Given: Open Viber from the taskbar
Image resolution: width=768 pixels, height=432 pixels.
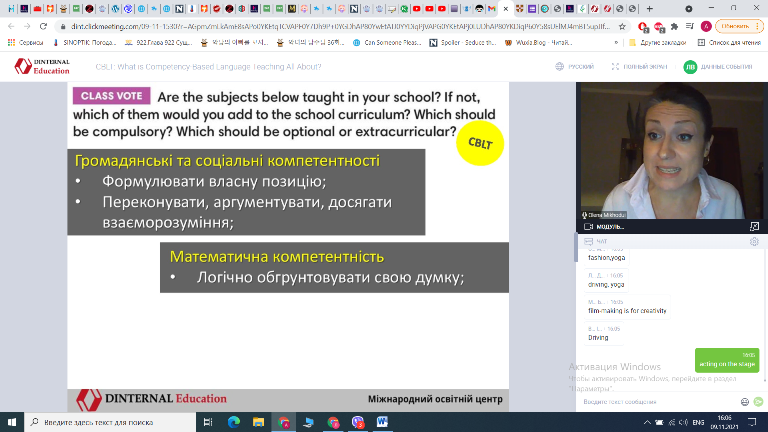Looking at the screenshot, I should pyautogui.click(x=358, y=422).
